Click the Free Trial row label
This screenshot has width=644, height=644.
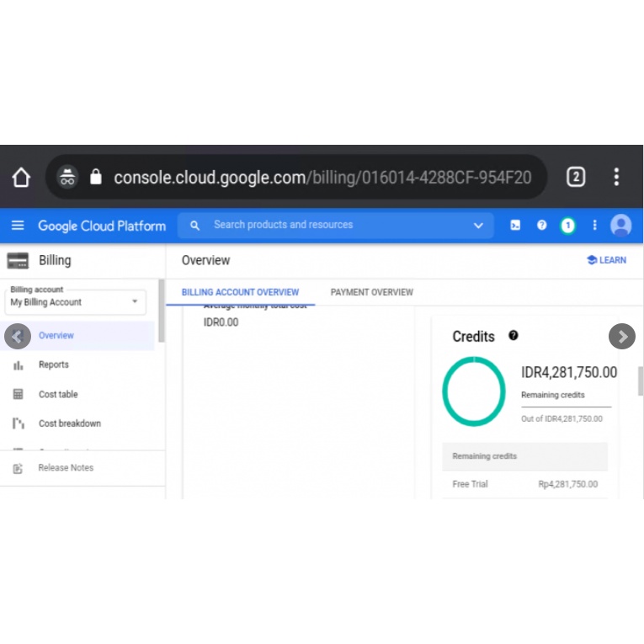pos(470,484)
